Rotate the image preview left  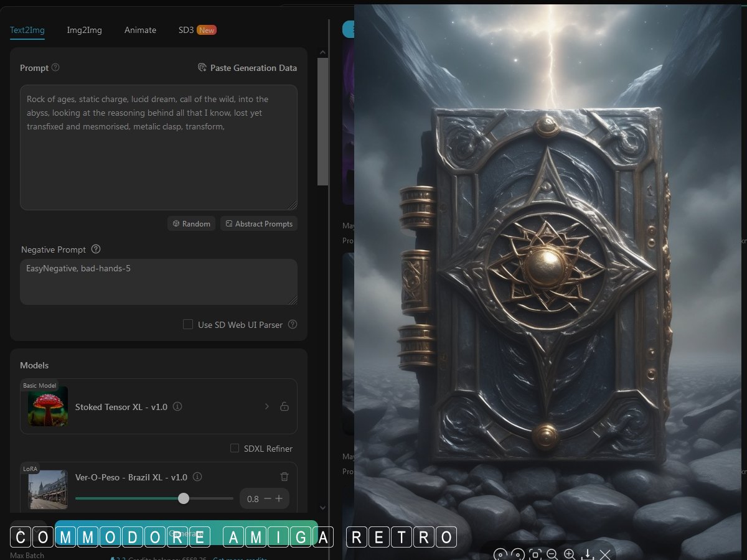[x=500, y=554]
